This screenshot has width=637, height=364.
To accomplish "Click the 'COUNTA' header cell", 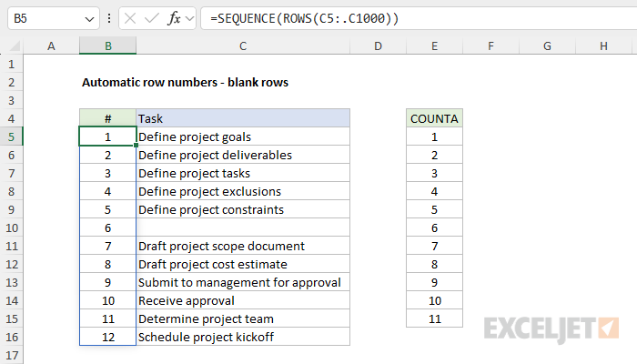I will pyautogui.click(x=434, y=118).
